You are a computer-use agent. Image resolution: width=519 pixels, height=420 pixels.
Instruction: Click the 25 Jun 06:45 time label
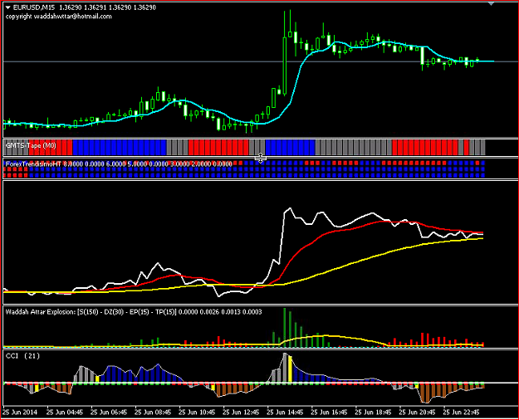pyautogui.click(x=109, y=413)
